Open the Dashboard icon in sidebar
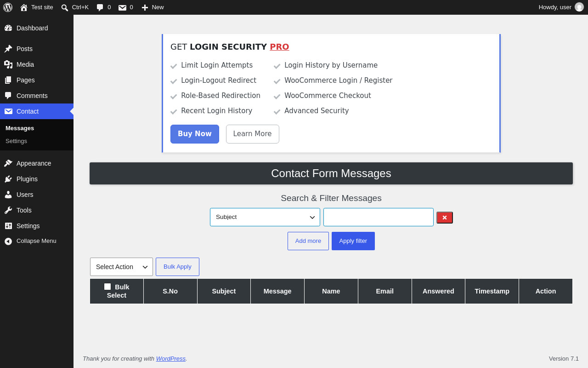Viewport: 588px width, 368px height. [8, 28]
